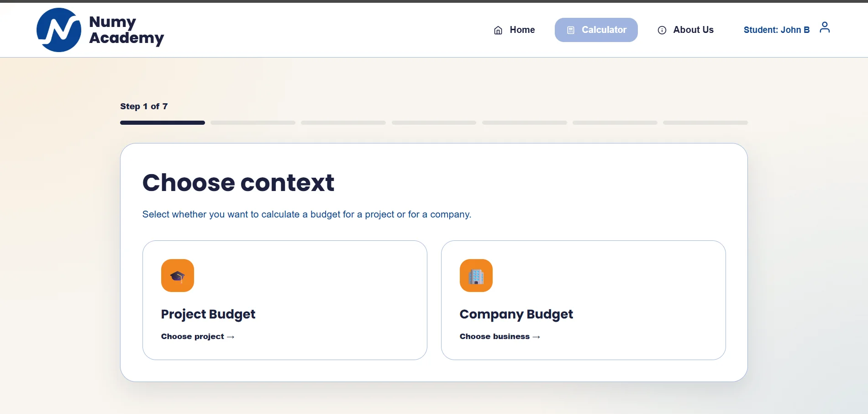Click the Student: John B label
Screen dimensions: 868x414
777,30
